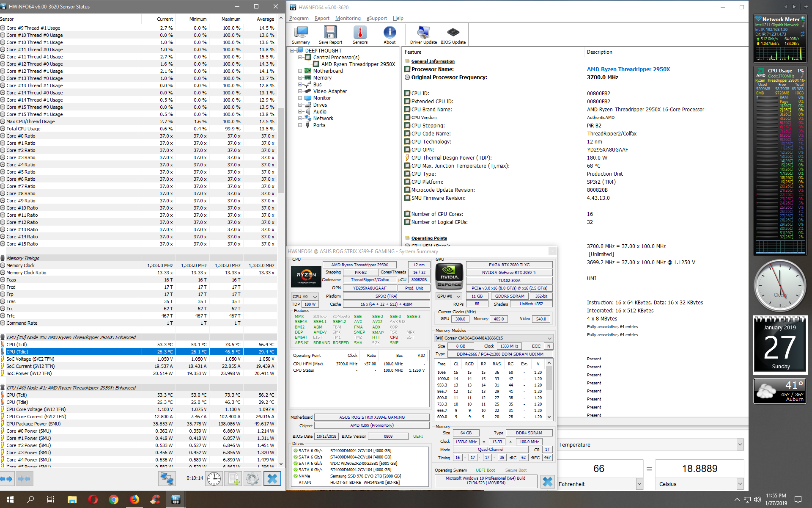Click the Operating Points link
812x508 pixels.
pyautogui.click(x=429, y=238)
